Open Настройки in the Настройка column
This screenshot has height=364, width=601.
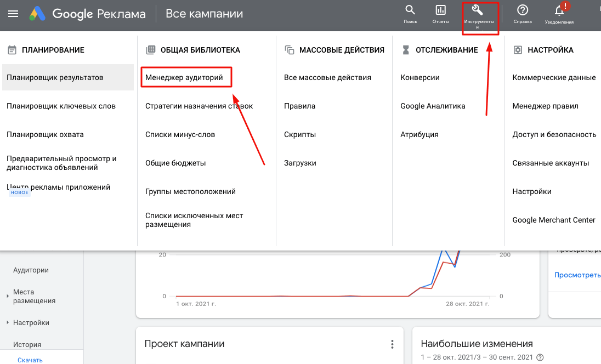click(532, 191)
